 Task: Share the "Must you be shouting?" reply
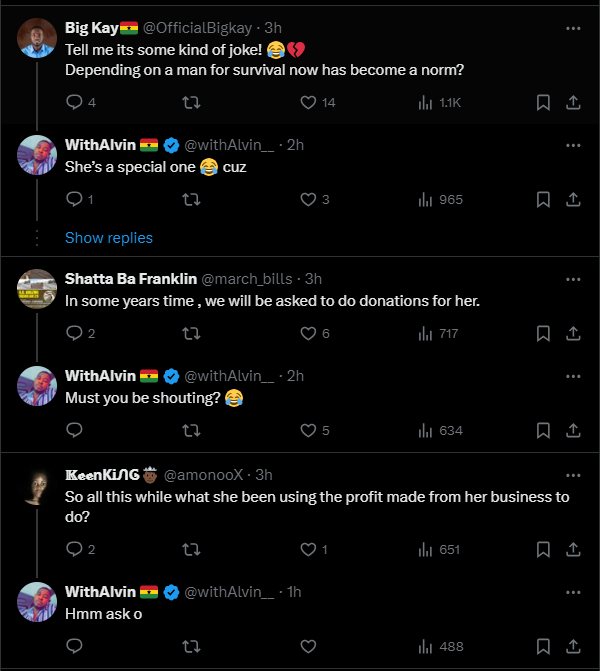[573, 430]
